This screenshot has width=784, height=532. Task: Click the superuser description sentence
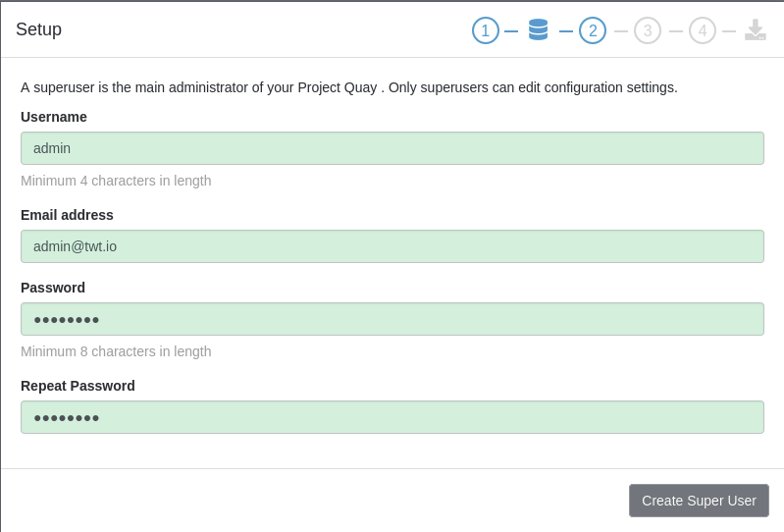pos(348,87)
